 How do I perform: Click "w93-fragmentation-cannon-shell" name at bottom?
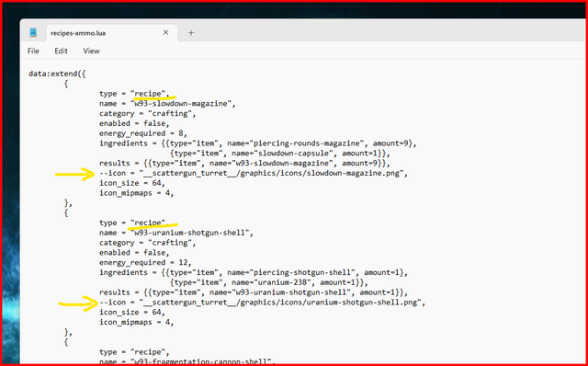pos(202,362)
